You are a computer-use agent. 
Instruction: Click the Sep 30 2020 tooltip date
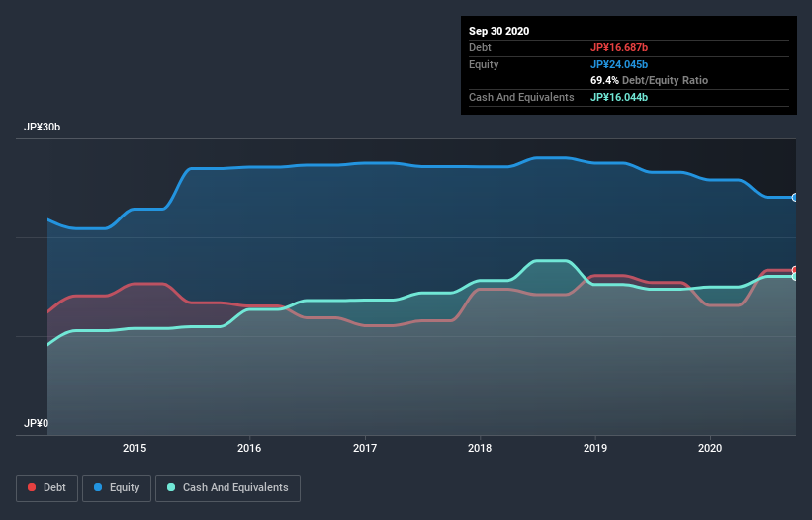point(498,31)
